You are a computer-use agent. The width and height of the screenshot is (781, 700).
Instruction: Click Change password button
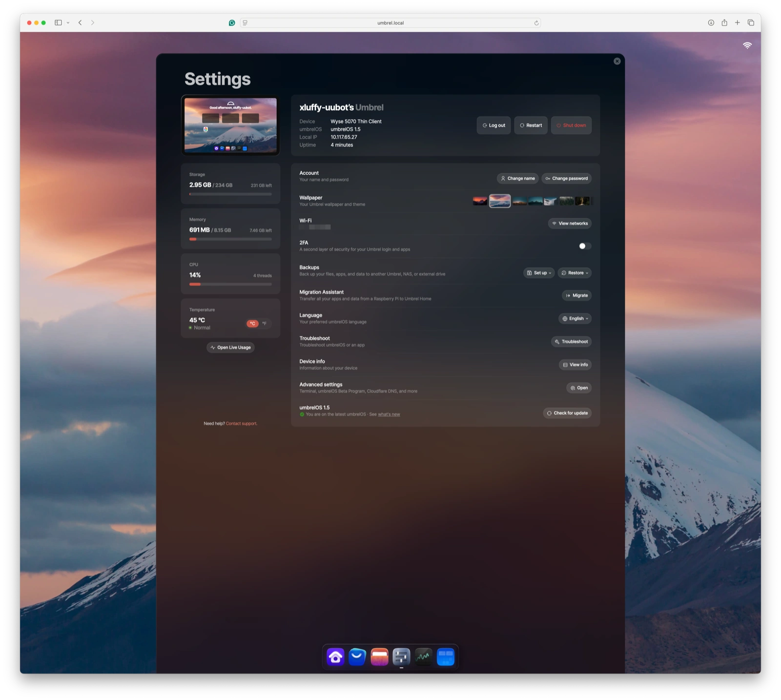point(566,179)
